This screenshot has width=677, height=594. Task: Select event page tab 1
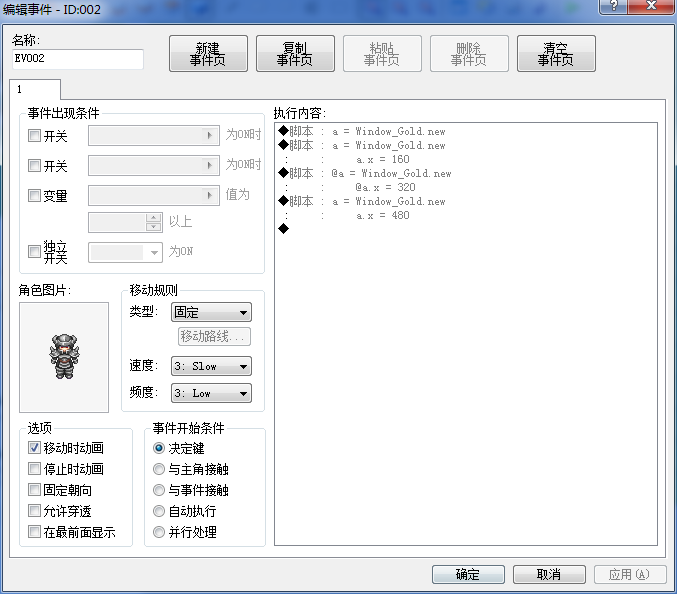pos(35,89)
